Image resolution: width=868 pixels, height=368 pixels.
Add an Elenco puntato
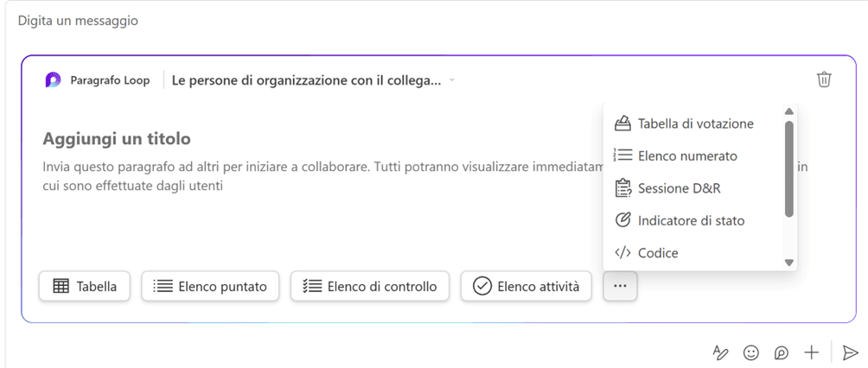(210, 286)
